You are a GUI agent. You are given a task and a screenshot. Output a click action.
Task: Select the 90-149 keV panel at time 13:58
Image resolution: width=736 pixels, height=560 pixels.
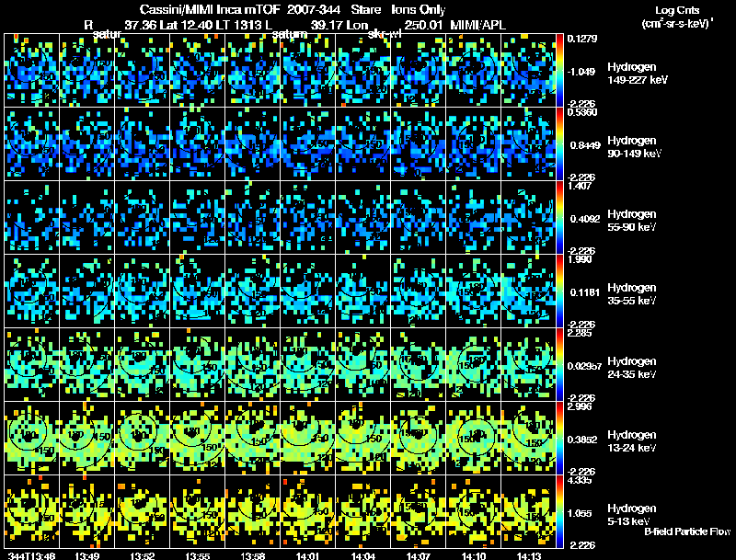(x=252, y=144)
